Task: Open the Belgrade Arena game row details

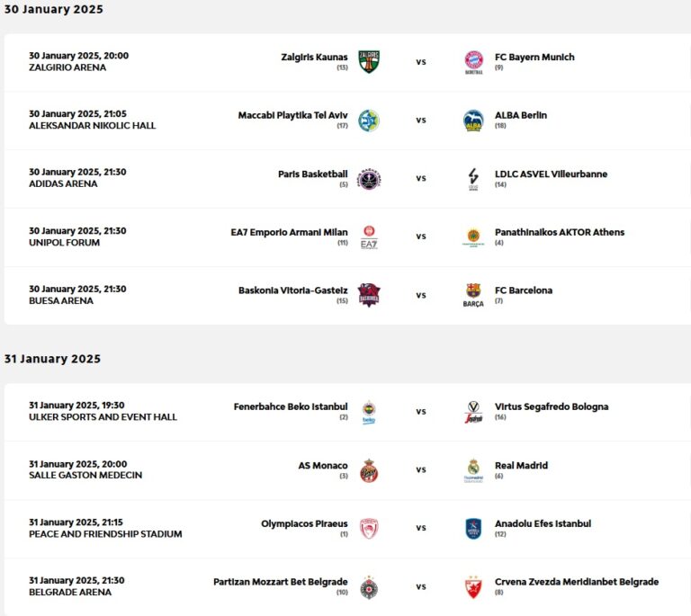Action: [x=76, y=586]
